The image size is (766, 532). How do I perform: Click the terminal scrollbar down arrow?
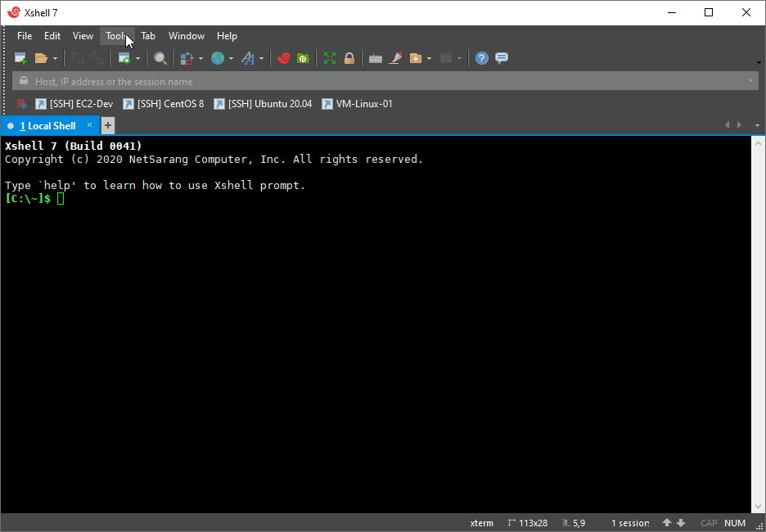[758, 506]
